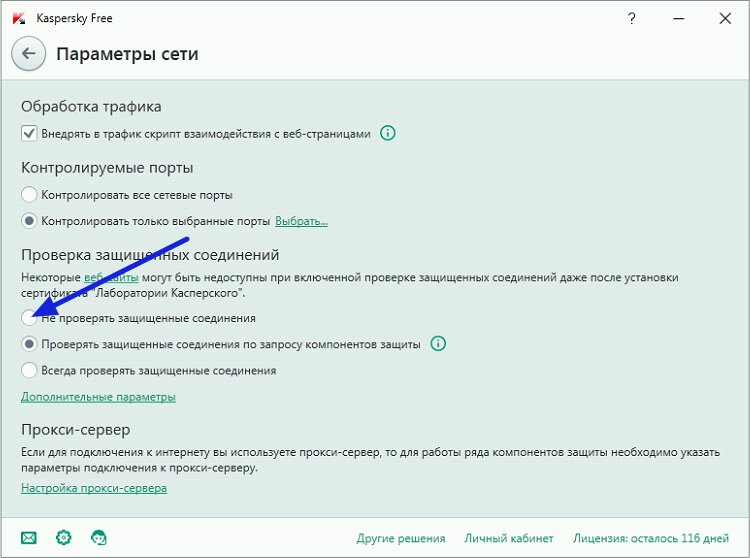Click the license 116 days remaining link
This screenshot has height=558, width=750.
point(651,538)
